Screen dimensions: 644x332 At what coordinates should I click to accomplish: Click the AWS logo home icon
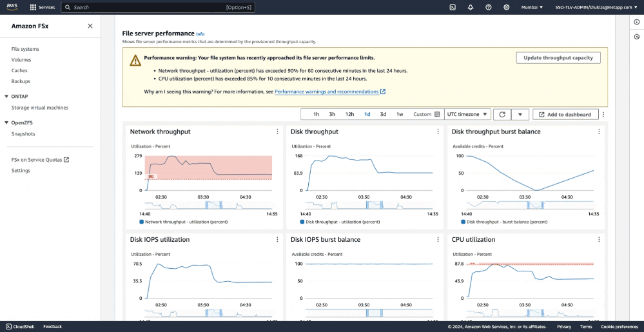point(14,7)
